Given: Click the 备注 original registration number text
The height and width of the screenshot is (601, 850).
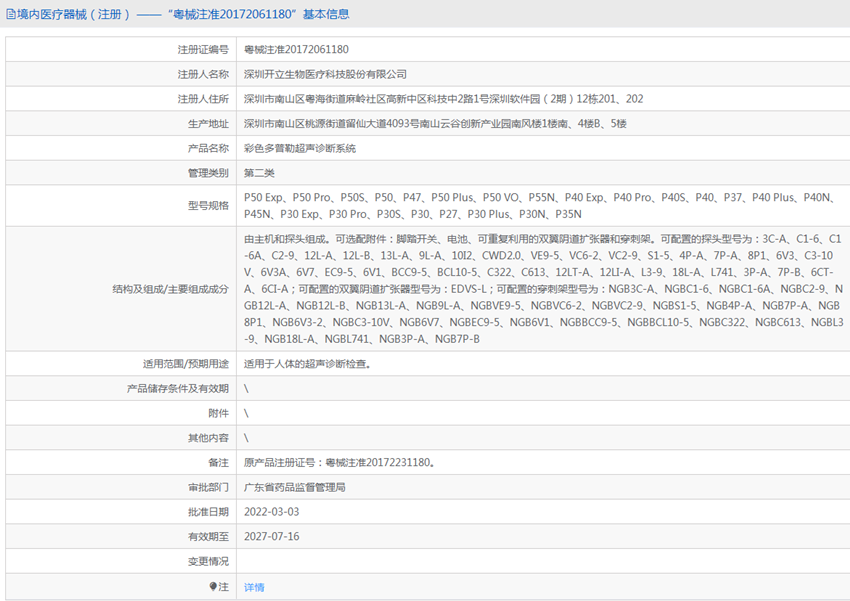Looking at the screenshot, I should [x=339, y=463].
